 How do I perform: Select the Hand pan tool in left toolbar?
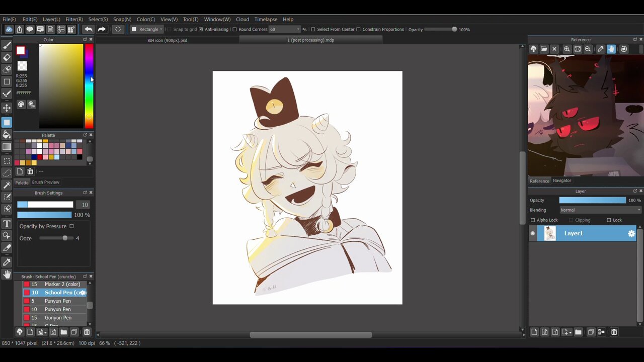[7, 274]
